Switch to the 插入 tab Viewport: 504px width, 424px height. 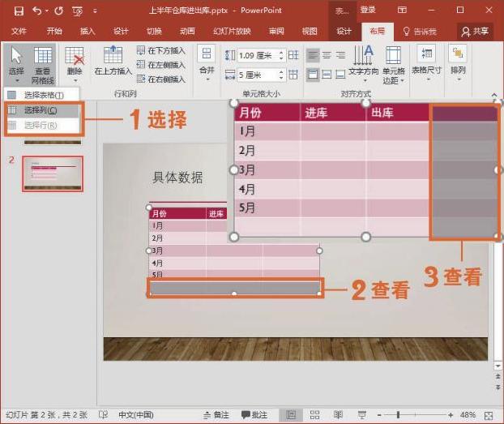pyautogui.click(x=88, y=31)
